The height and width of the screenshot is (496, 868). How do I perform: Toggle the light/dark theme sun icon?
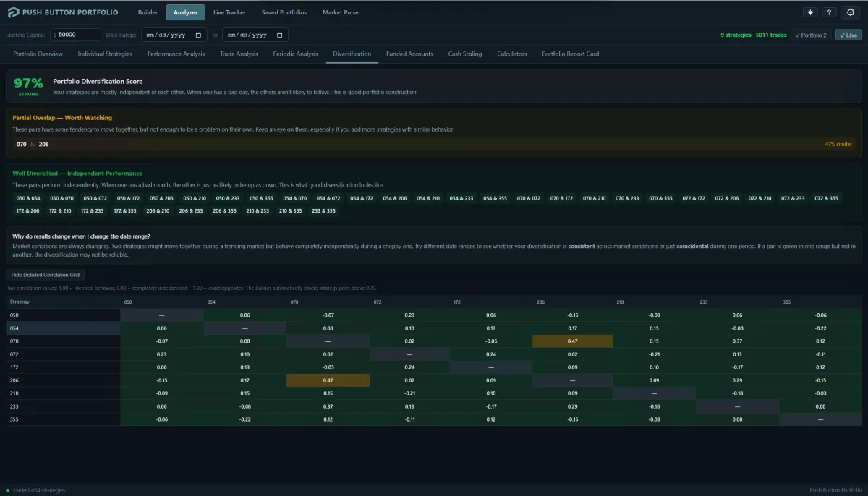click(x=810, y=12)
